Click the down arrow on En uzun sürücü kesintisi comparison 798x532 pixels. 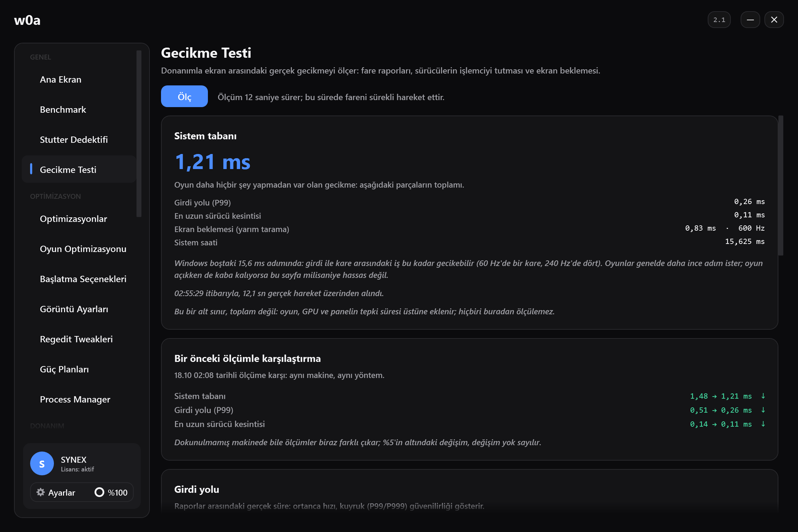tap(763, 424)
